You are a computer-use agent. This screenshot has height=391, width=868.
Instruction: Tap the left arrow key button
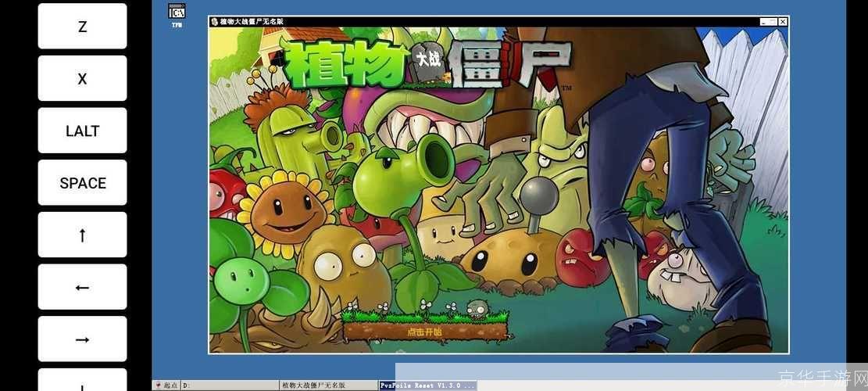(82, 287)
